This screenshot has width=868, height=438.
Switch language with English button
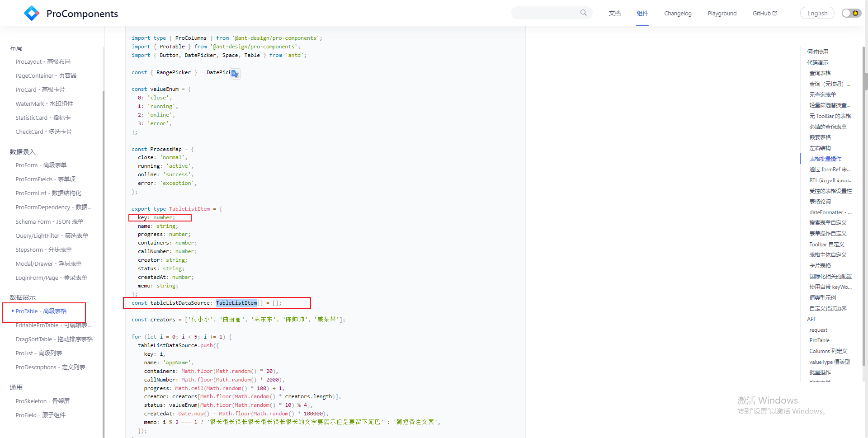817,13
